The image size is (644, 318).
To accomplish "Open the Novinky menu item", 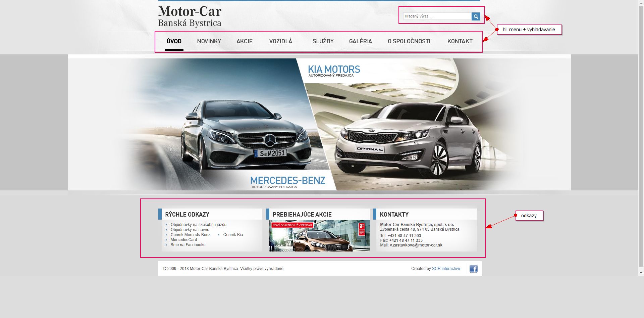I will point(209,41).
